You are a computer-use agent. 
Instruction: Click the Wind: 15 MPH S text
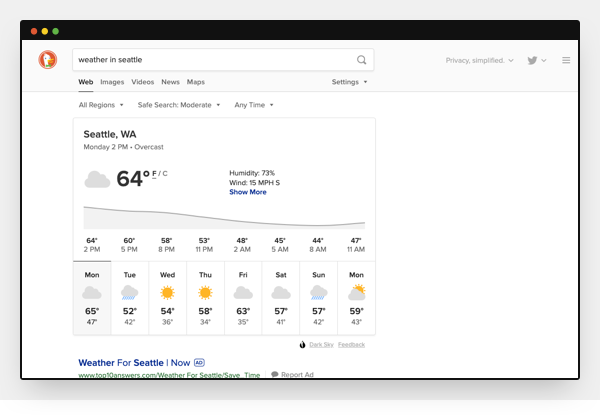coord(254,182)
